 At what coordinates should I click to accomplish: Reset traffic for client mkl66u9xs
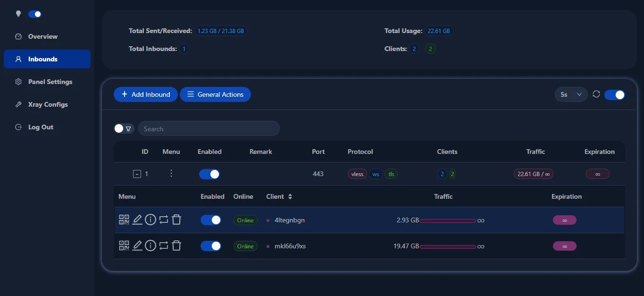point(164,245)
